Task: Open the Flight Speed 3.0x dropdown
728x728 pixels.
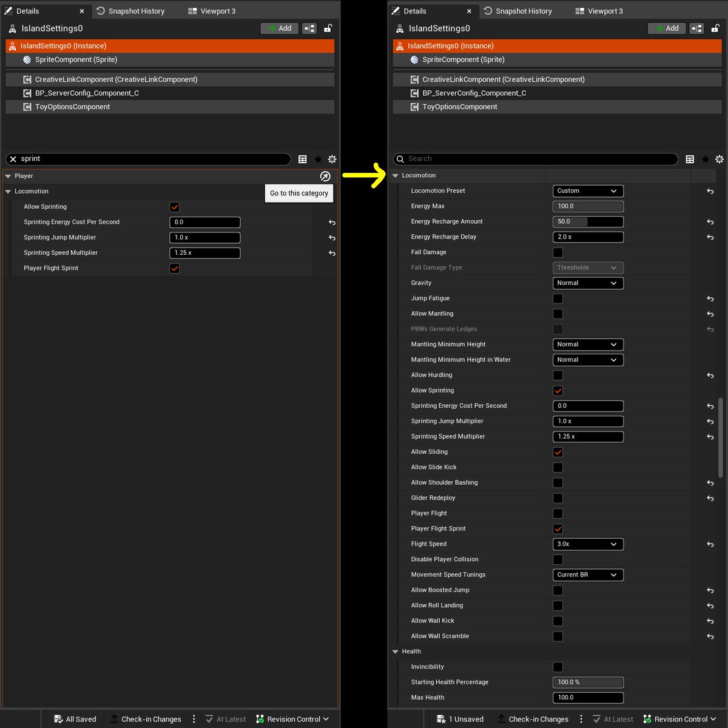Action: [x=588, y=544]
